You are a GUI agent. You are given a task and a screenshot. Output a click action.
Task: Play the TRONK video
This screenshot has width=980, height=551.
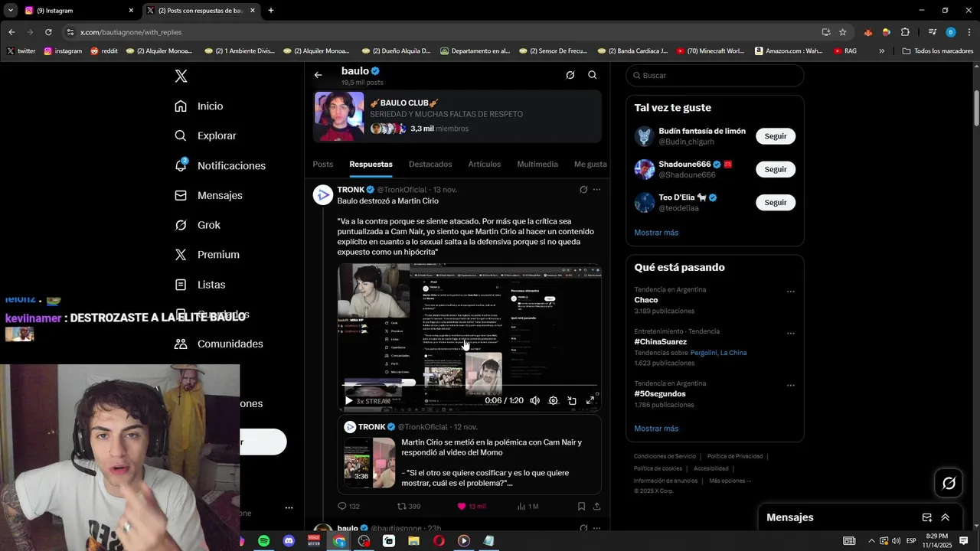pyautogui.click(x=349, y=401)
